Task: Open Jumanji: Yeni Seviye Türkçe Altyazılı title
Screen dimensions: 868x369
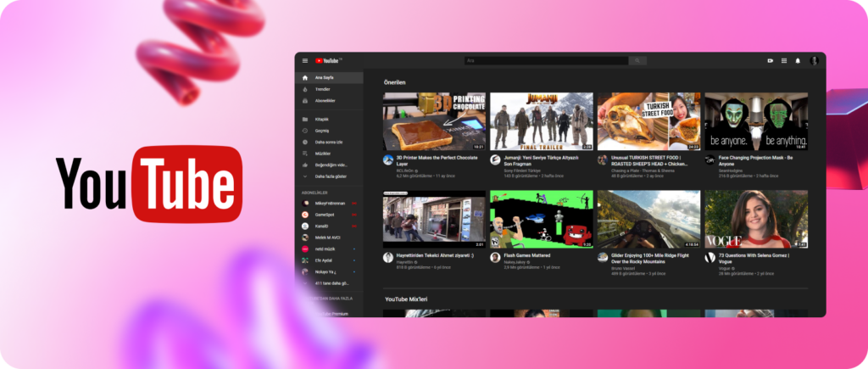Action: click(x=541, y=160)
